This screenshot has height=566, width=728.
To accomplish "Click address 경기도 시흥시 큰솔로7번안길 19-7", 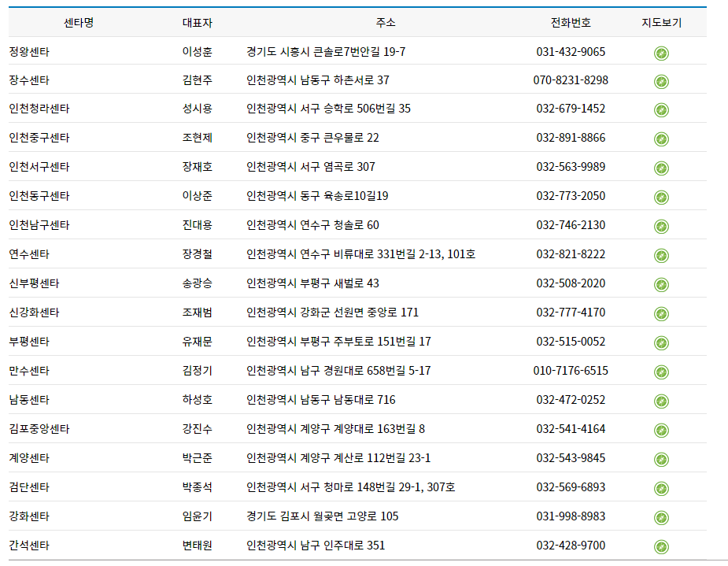I will point(326,51).
